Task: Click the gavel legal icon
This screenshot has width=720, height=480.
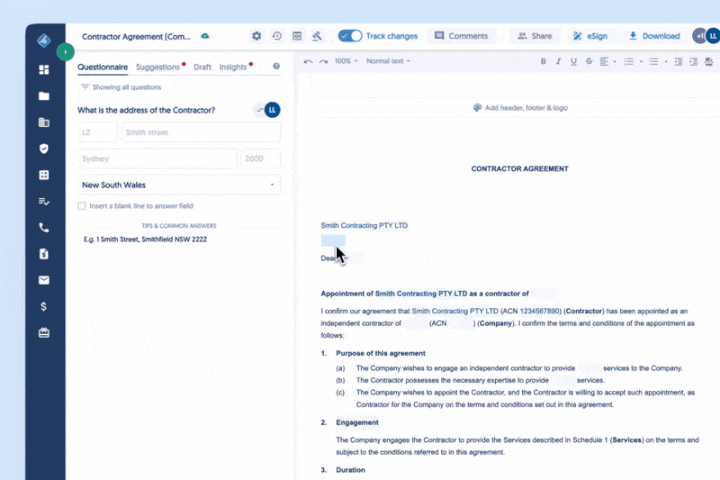Action: pos(317,36)
